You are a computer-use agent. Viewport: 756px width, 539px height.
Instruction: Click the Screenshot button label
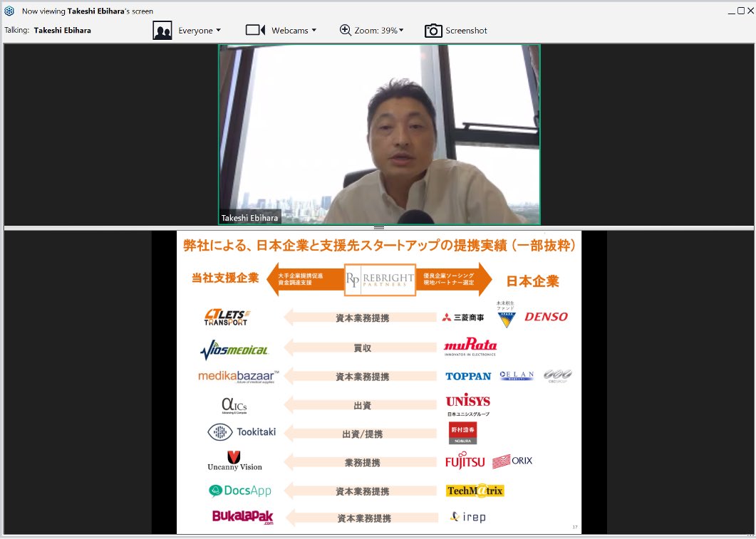[466, 31]
